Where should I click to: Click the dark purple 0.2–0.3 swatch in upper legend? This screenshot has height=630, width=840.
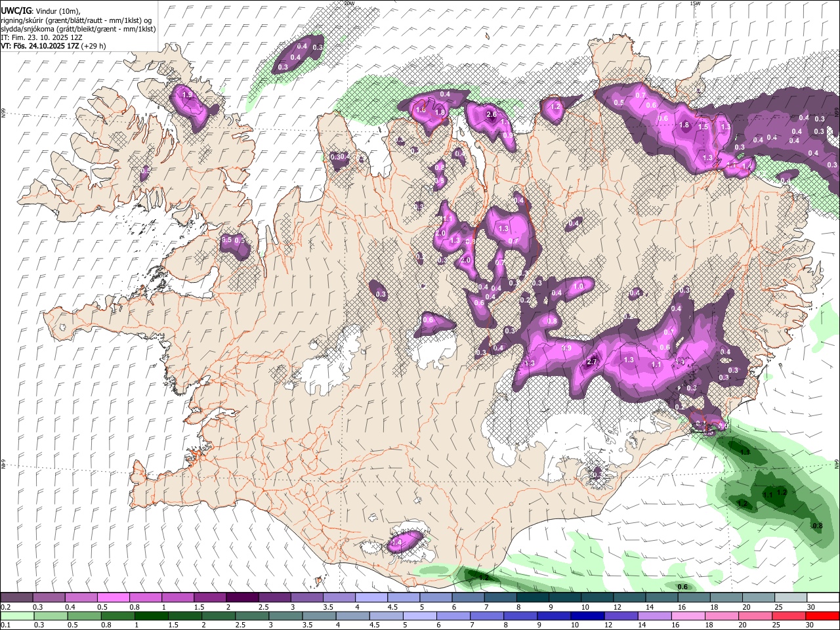click(x=17, y=598)
